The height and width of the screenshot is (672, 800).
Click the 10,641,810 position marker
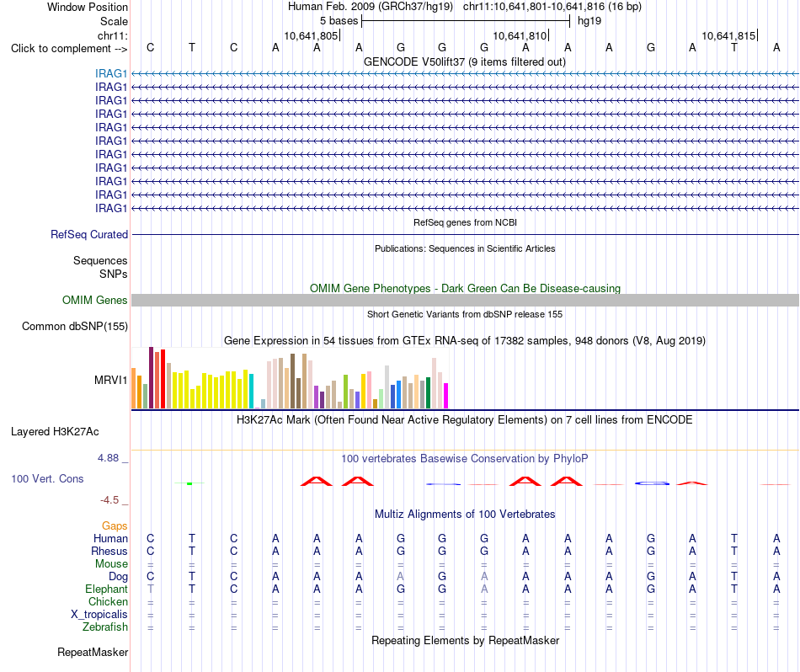520,35
